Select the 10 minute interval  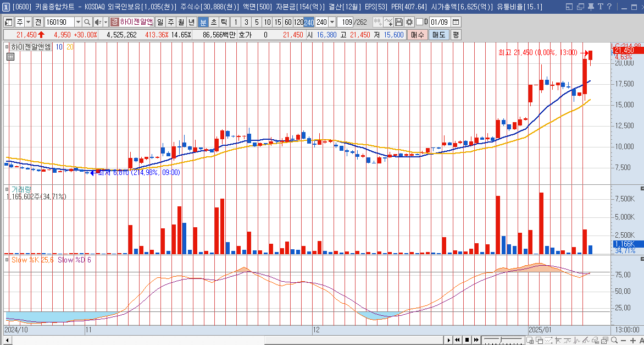click(x=267, y=22)
